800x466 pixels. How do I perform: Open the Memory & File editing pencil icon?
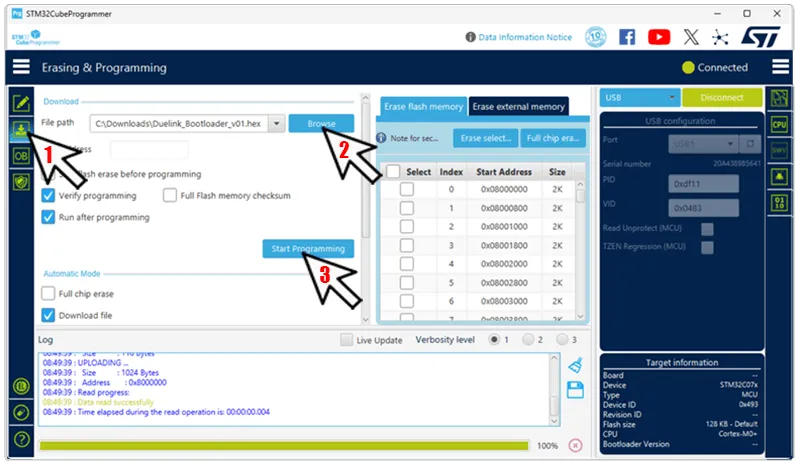pyautogui.click(x=20, y=103)
